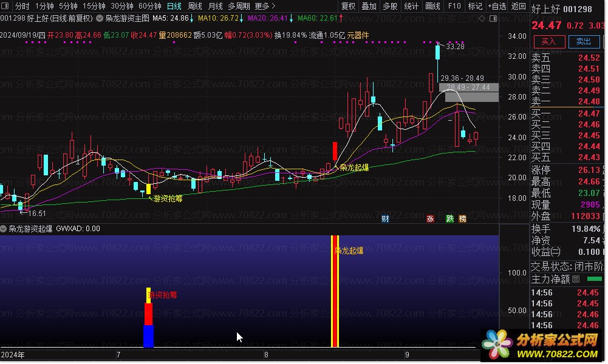Open the 画线 drawing tools
This screenshot has width=608, height=364.
[x=432, y=6]
